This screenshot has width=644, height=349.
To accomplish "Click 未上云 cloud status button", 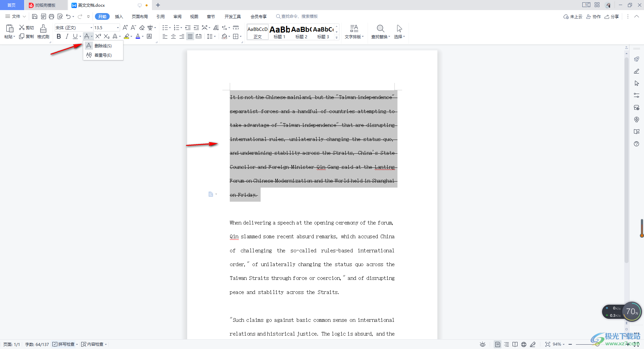I will click(573, 16).
